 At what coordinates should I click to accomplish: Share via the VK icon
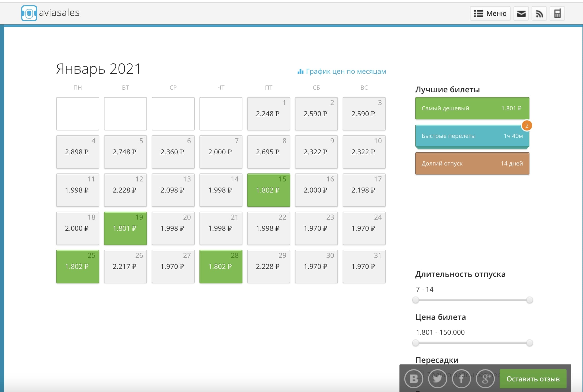click(414, 379)
